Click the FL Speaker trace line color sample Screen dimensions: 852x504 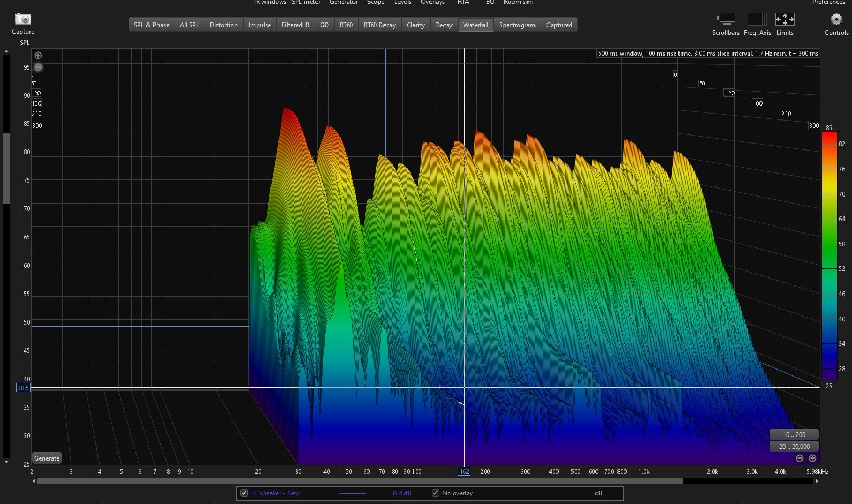point(352,493)
